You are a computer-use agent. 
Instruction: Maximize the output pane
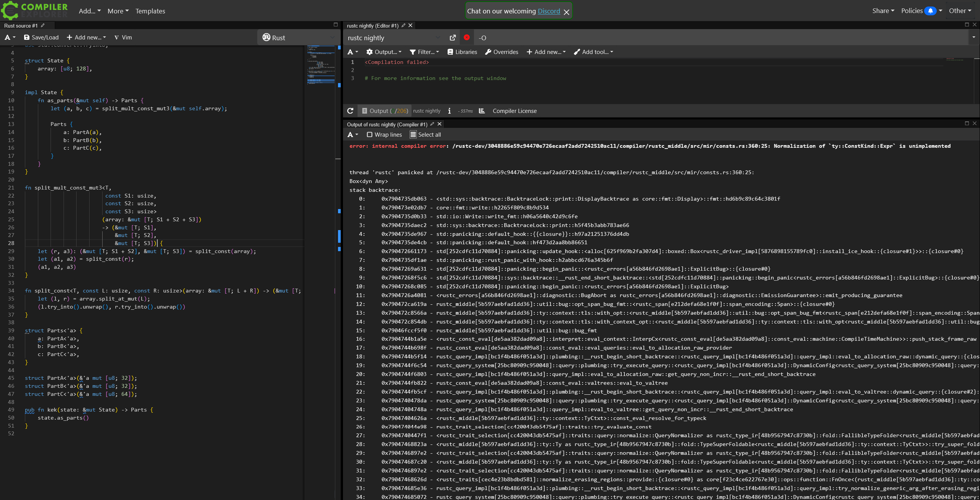pyautogui.click(x=967, y=123)
